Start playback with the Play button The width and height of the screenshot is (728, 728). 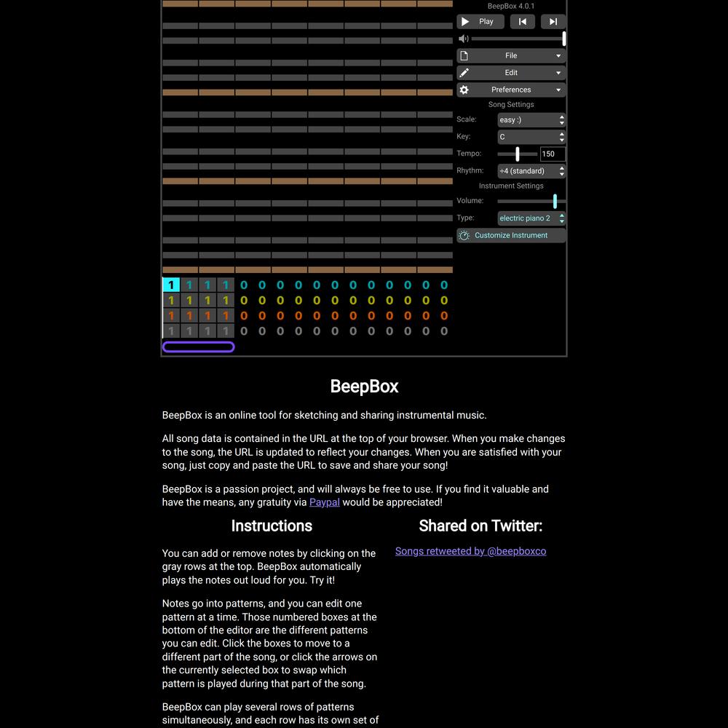click(x=480, y=21)
